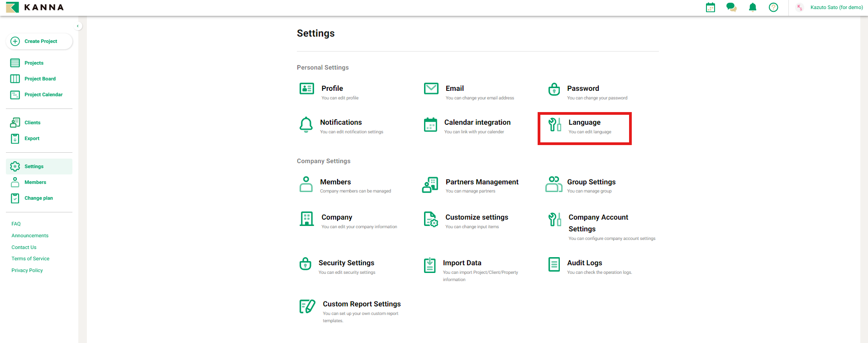Open the Language settings option
This screenshot has height=343, width=868.
pos(584,127)
